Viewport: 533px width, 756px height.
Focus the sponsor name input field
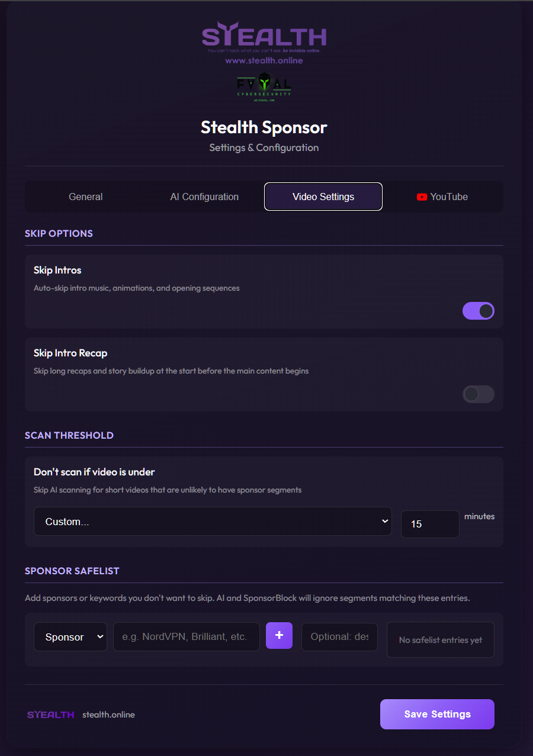point(186,637)
